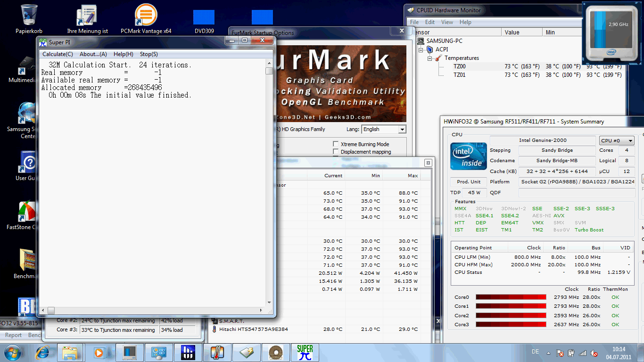Click the Report button in HWiNFO32 window
Viewport: 644px width, 362px height.
tap(13, 335)
